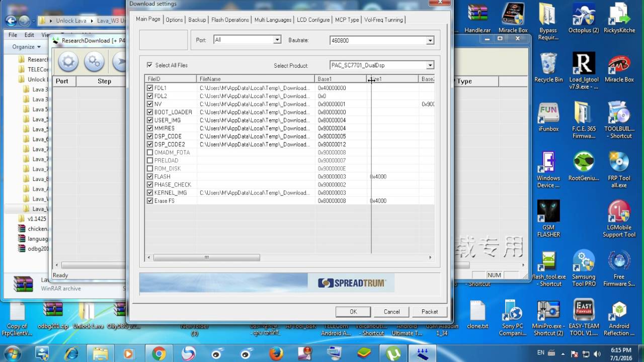Switch to the LCD Configure tab
This screenshot has height=362, width=644.
pyautogui.click(x=313, y=20)
